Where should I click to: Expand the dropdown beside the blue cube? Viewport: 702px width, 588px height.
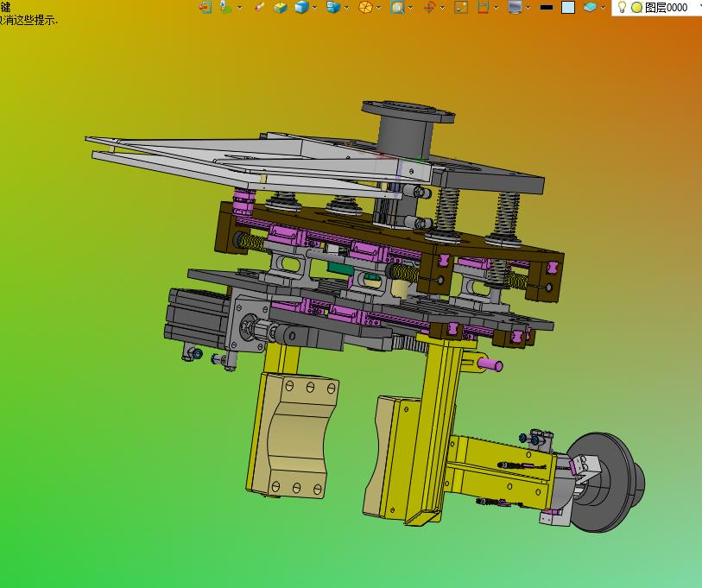pos(315,7)
